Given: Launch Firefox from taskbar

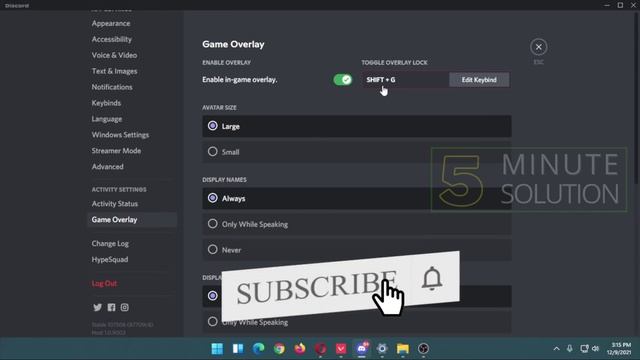Looking at the screenshot, I should (x=300, y=349).
